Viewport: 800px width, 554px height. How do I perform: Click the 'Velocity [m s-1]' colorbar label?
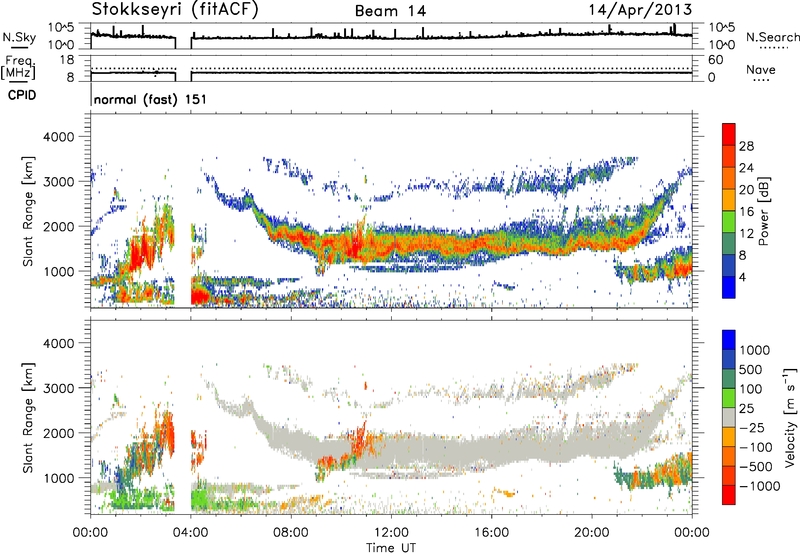pos(790,418)
